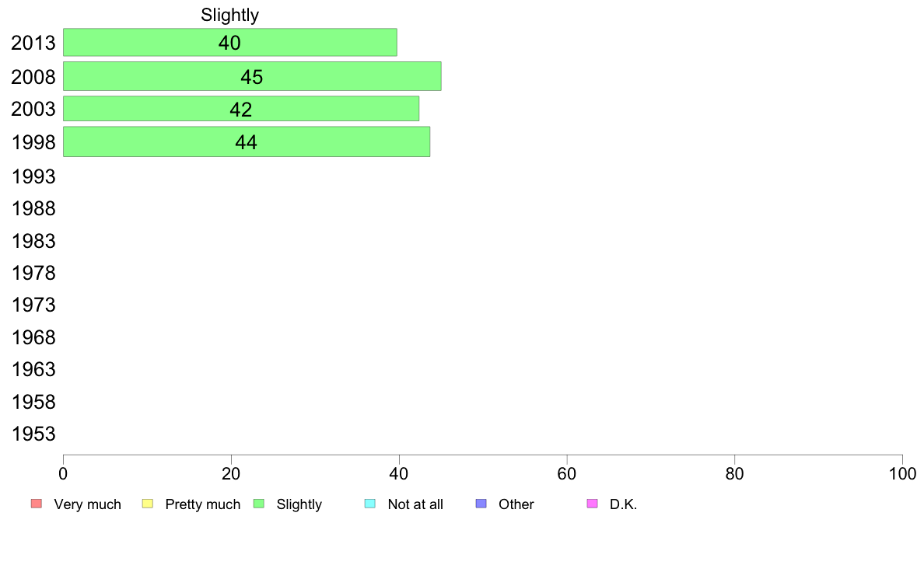The image size is (924, 572).
Task: Click the red Very much legend swatch
Action: (x=37, y=504)
